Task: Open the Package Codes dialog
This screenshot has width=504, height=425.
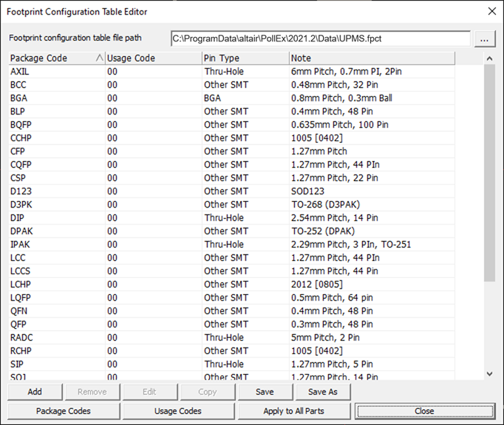Action: (x=64, y=411)
